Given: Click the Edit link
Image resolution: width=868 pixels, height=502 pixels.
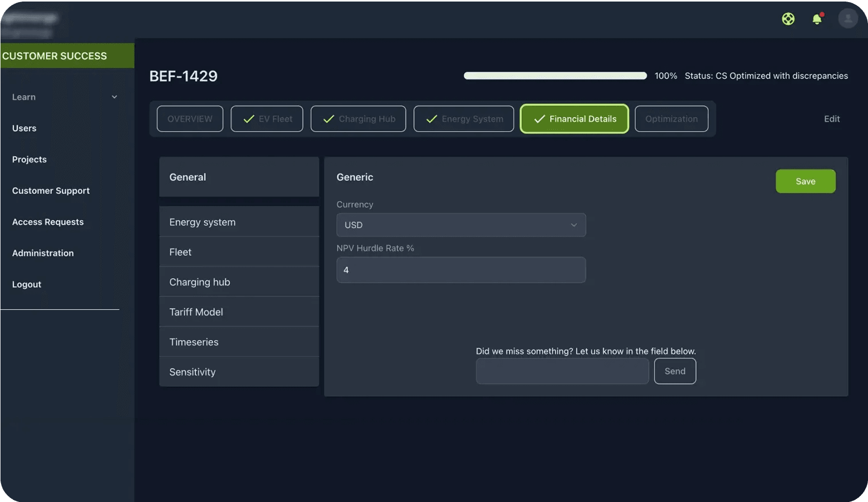Looking at the screenshot, I should (832, 119).
